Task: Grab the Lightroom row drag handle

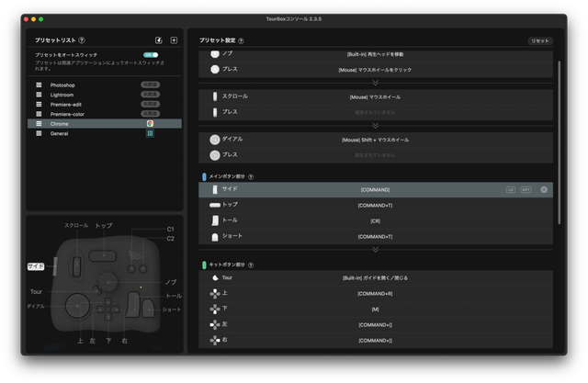Action: tap(39, 95)
